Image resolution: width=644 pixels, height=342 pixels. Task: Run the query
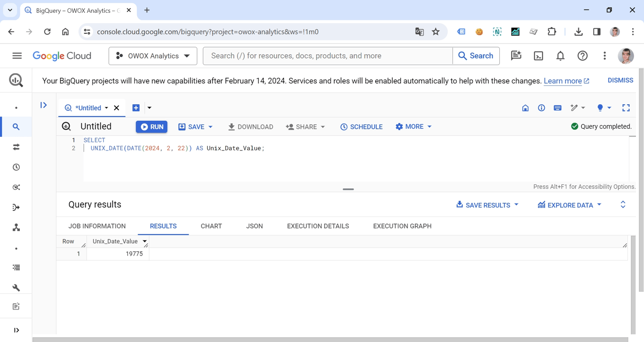click(152, 127)
